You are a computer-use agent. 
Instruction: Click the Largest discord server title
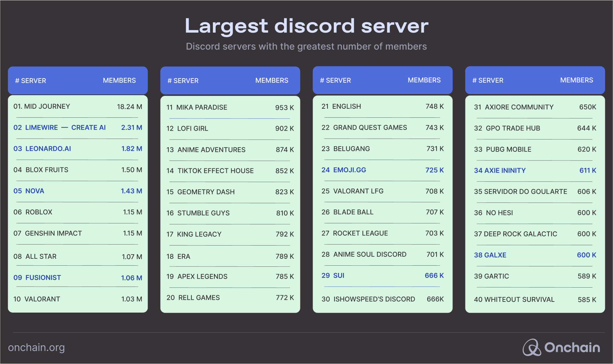coord(307,26)
